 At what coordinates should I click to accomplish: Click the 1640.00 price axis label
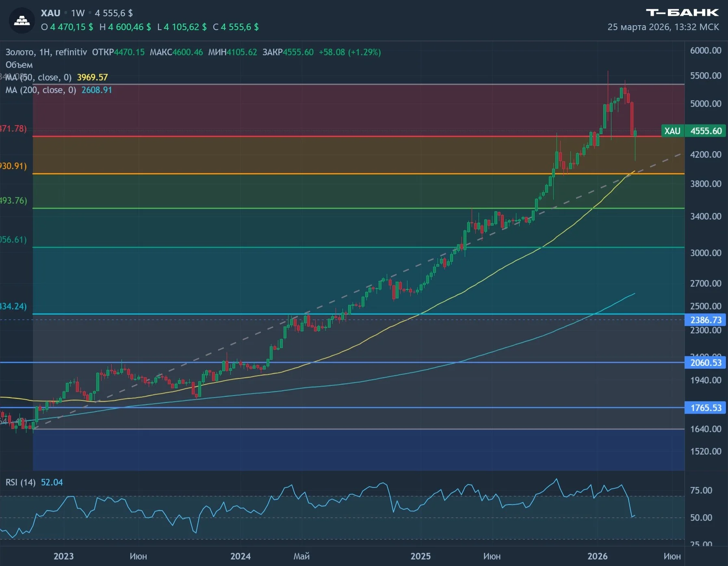click(706, 429)
